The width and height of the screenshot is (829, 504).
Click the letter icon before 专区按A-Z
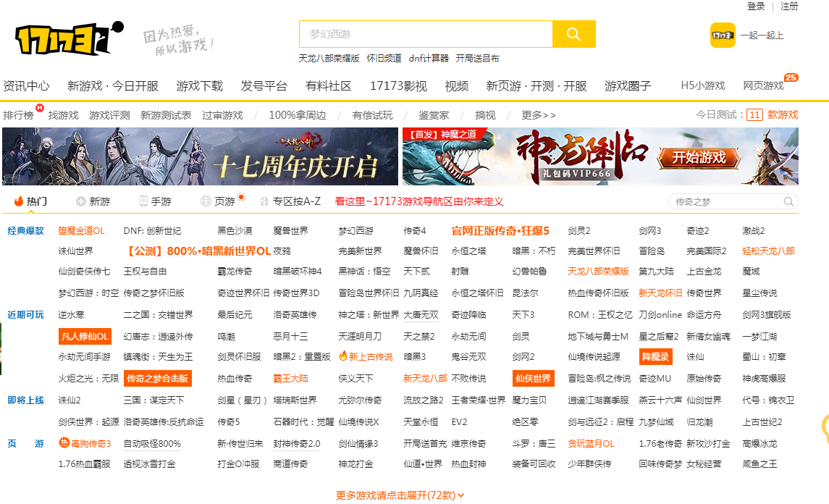264,201
